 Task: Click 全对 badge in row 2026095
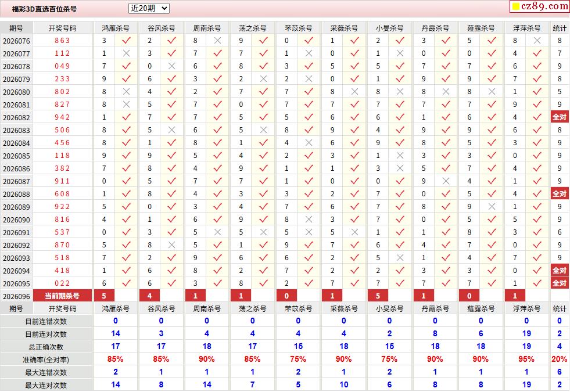tap(560, 283)
